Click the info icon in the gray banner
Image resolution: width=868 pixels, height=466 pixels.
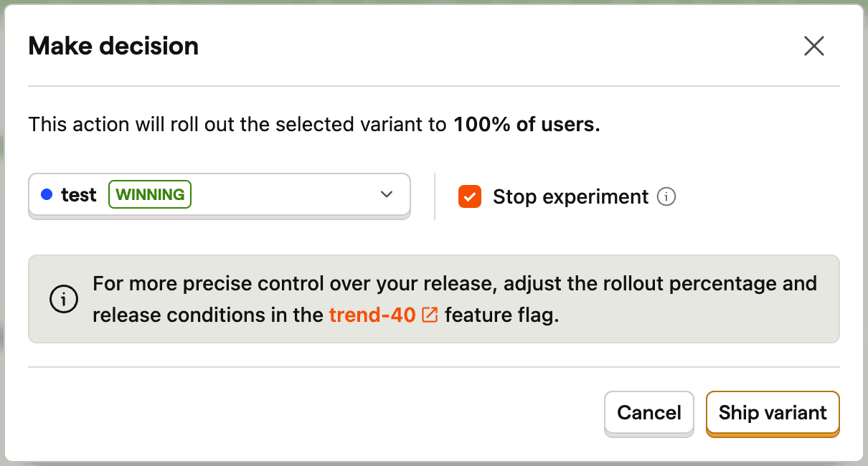tap(63, 299)
